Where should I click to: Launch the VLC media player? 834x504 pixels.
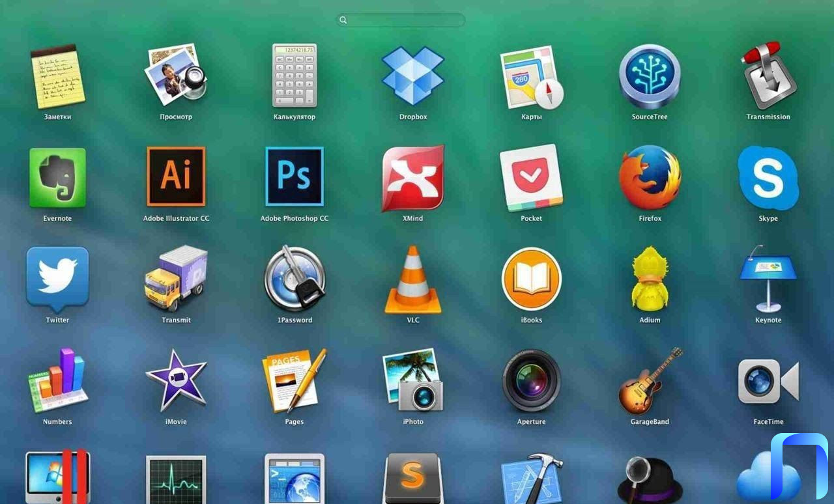[413, 279]
